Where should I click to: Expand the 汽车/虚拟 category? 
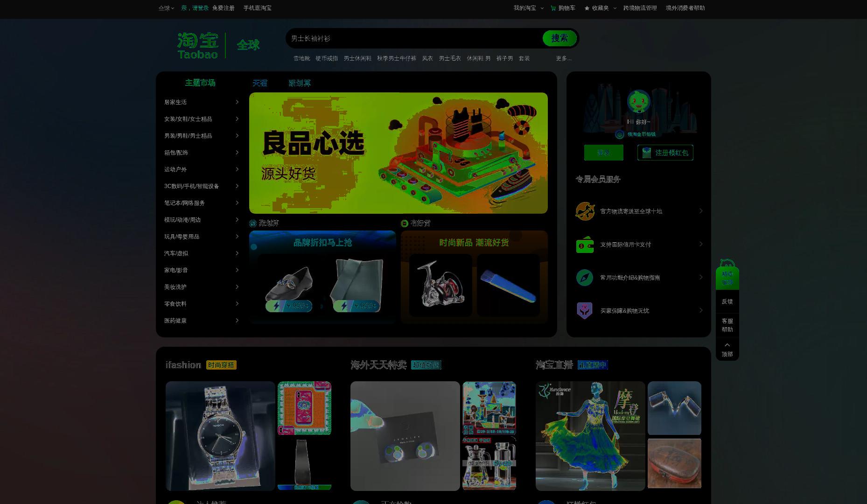tap(202, 253)
